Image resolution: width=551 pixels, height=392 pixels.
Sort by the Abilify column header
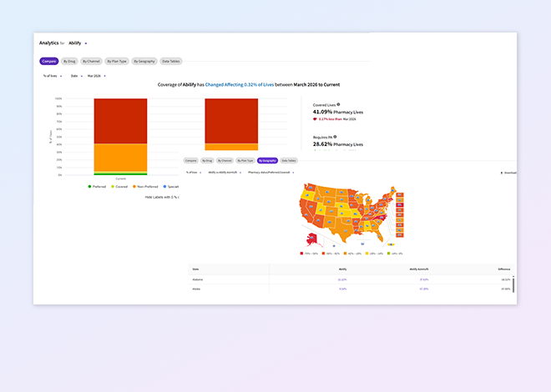tap(342, 269)
